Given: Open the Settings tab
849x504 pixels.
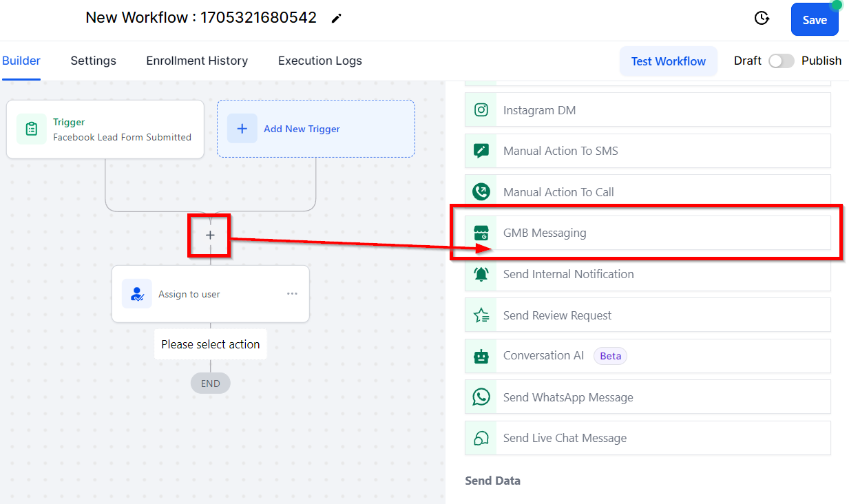Looking at the screenshot, I should (93, 61).
